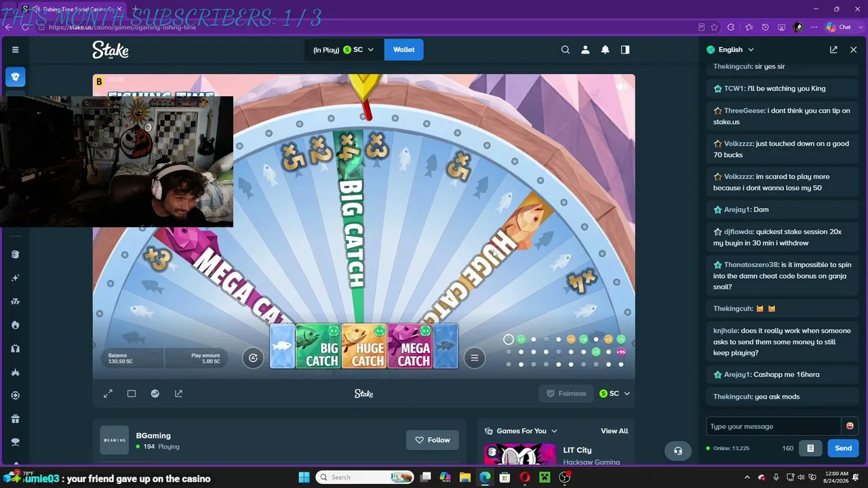Open the browser more options menu
This screenshot has width=868, height=488.
(x=814, y=27)
